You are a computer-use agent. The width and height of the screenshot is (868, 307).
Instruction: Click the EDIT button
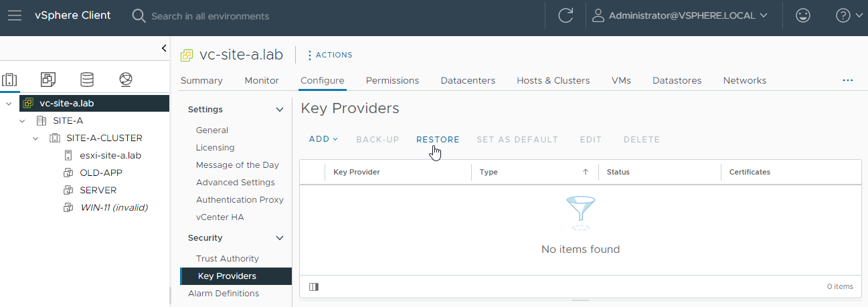click(x=591, y=139)
